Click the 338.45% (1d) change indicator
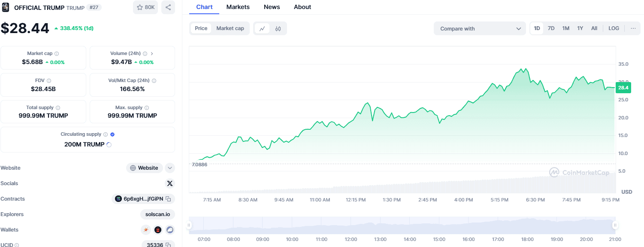Viewport: 644px width, 247px height. pos(74,28)
